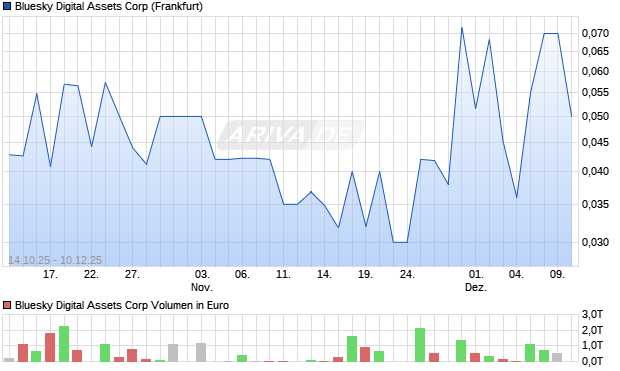The height and width of the screenshot is (371, 620).
Task: Click the price line peak before 01. Dez.
Action: point(462,28)
